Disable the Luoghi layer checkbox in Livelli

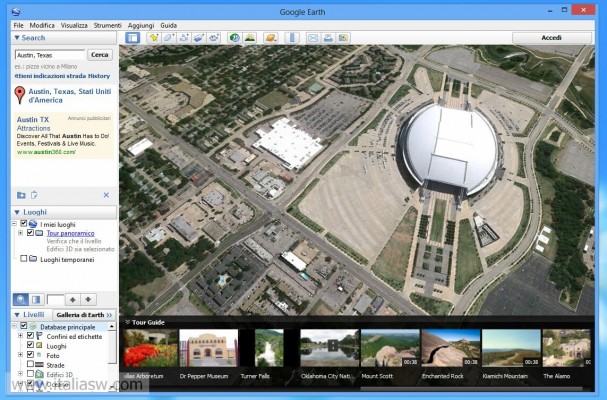click(x=30, y=345)
